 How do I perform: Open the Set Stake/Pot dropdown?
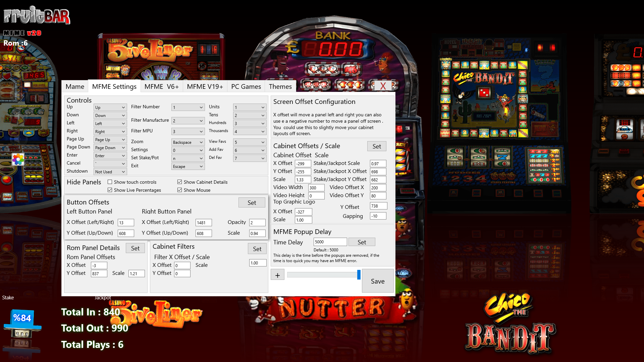coord(188,158)
